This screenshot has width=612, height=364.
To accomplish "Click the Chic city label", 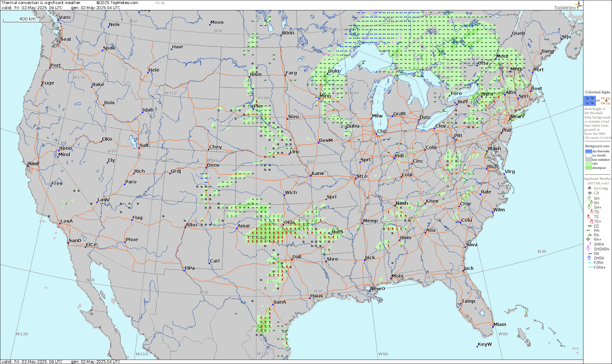I will [382, 131].
